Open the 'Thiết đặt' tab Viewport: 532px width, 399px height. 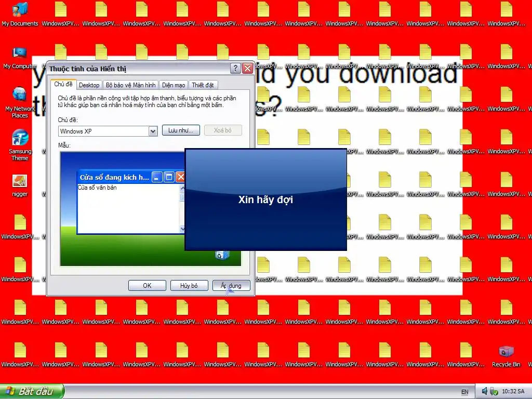click(203, 85)
